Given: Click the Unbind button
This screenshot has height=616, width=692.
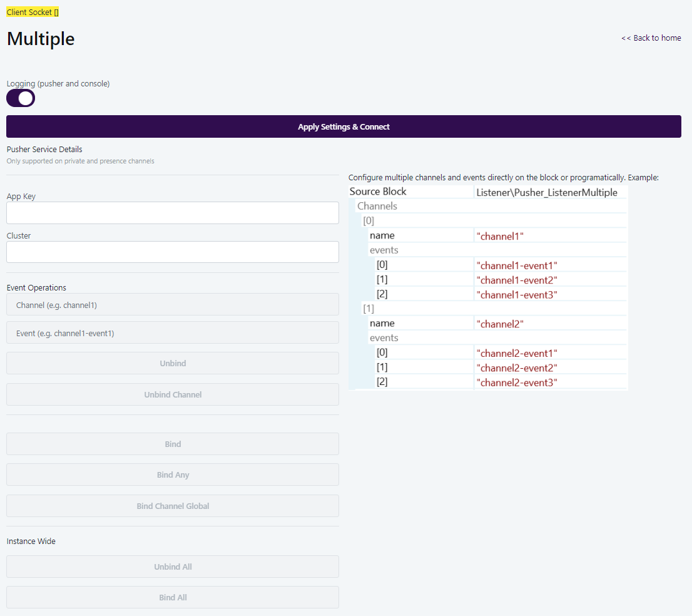Looking at the screenshot, I should coord(173,363).
